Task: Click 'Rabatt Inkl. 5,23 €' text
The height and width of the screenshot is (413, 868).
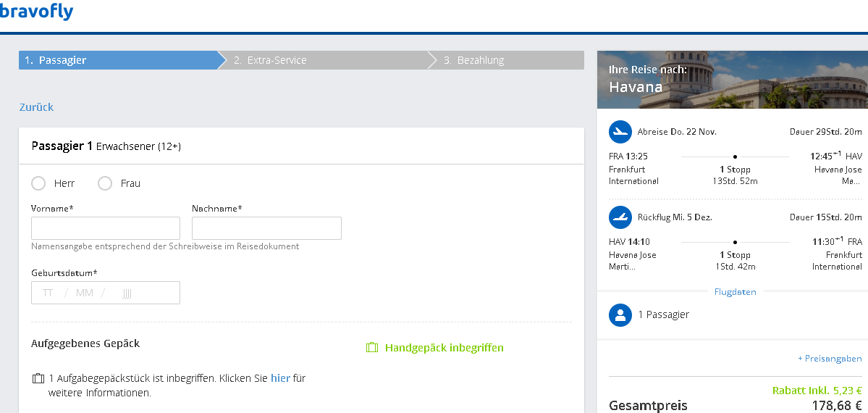Action: click(817, 391)
